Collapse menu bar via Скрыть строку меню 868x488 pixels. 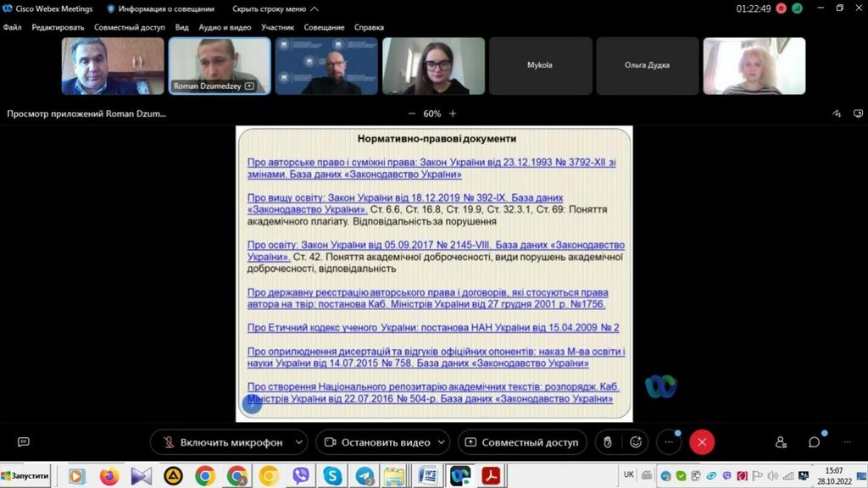point(275,8)
